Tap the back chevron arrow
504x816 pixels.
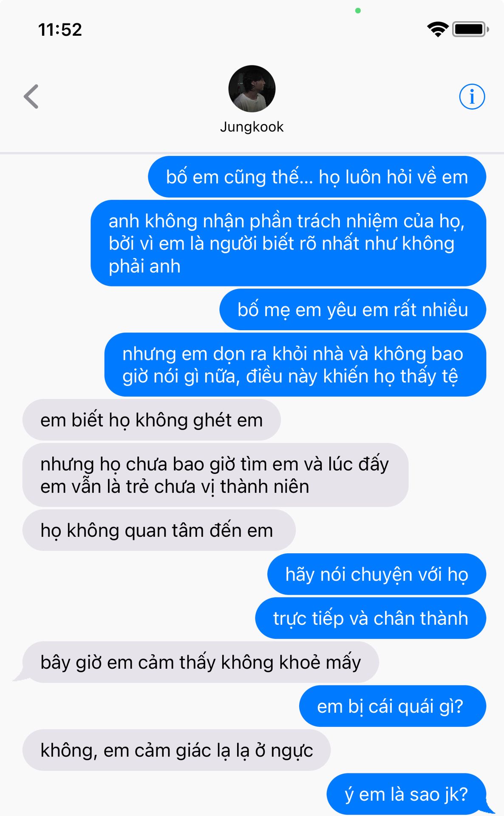(x=31, y=96)
